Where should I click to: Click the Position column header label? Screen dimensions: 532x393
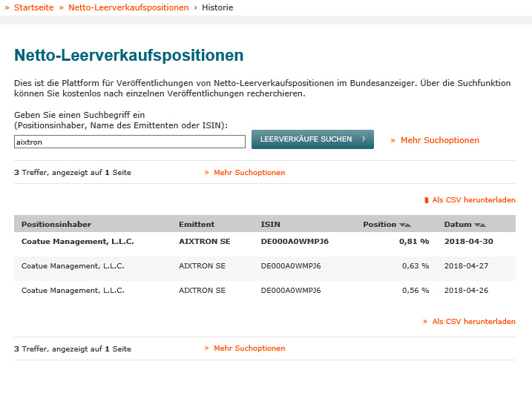[x=380, y=225]
